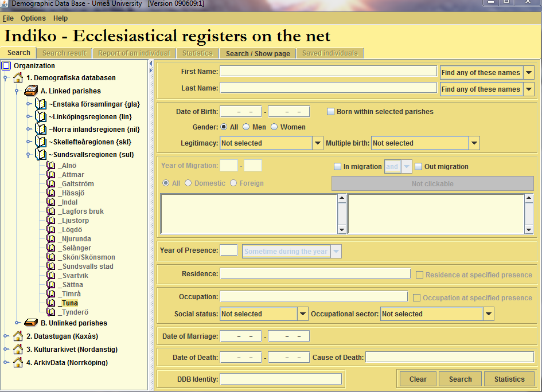The width and height of the screenshot is (542, 392).
Task: Tick the In migration checkbox
Action: (337, 166)
